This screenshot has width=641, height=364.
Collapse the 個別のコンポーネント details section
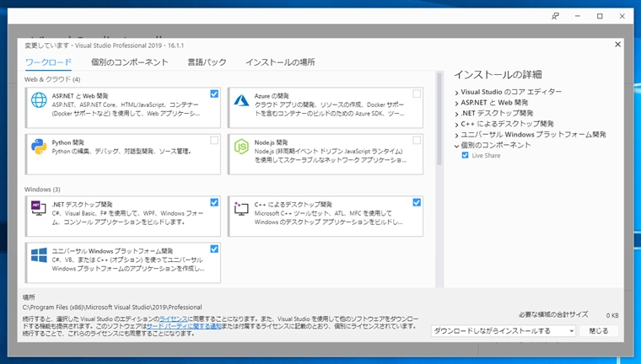[x=456, y=146]
